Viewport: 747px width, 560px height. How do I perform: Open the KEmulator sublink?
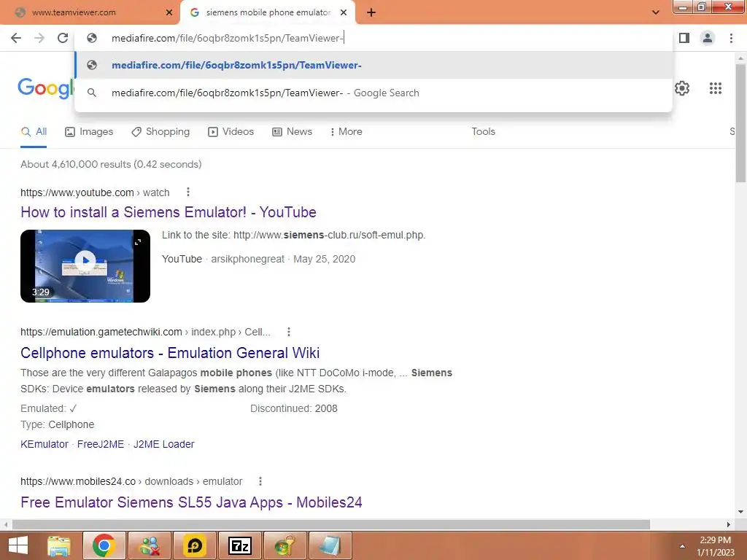click(x=44, y=444)
